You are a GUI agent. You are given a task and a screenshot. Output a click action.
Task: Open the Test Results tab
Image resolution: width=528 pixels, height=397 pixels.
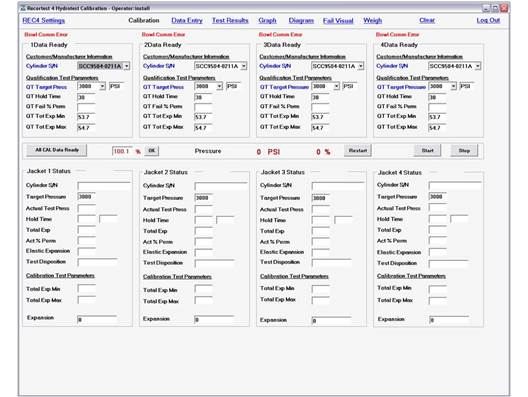pos(230,20)
